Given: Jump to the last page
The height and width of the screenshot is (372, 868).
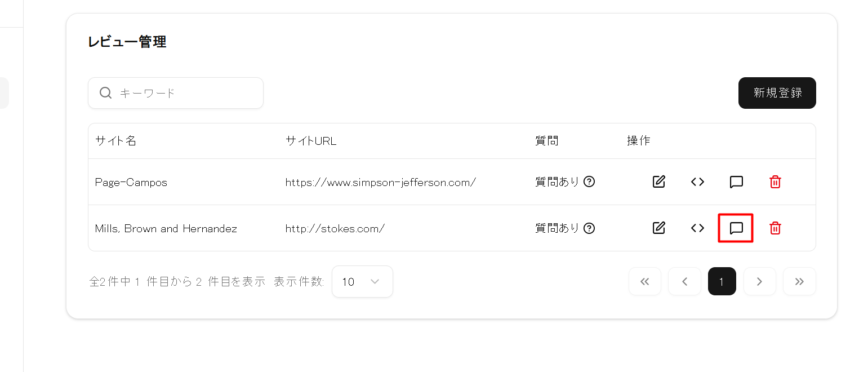Looking at the screenshot, I should pos(799,282).
